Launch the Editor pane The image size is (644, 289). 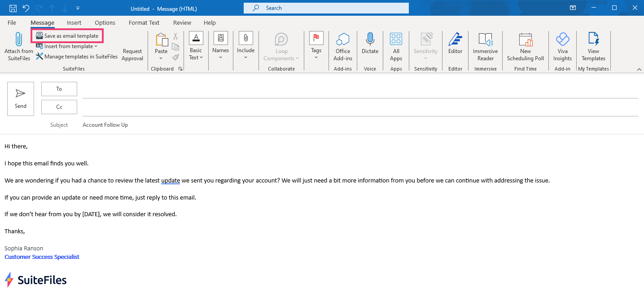point(455,45)
